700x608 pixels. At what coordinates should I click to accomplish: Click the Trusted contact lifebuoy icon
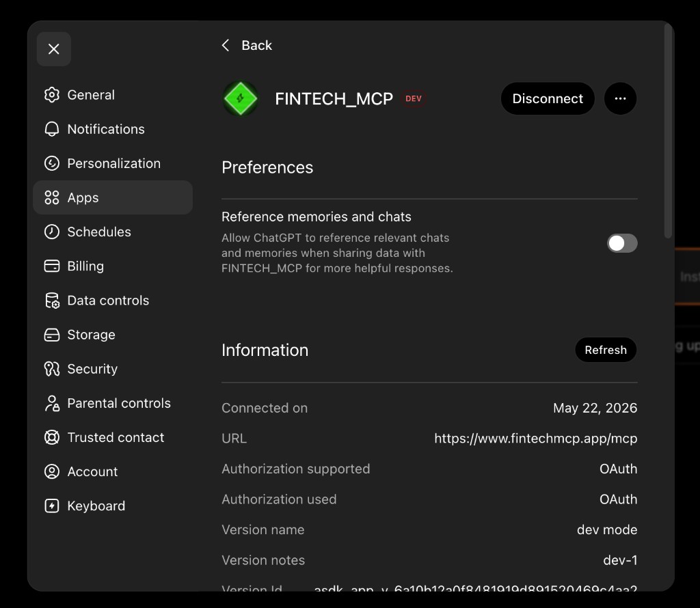pyautogui.click(x=52, y=437)
